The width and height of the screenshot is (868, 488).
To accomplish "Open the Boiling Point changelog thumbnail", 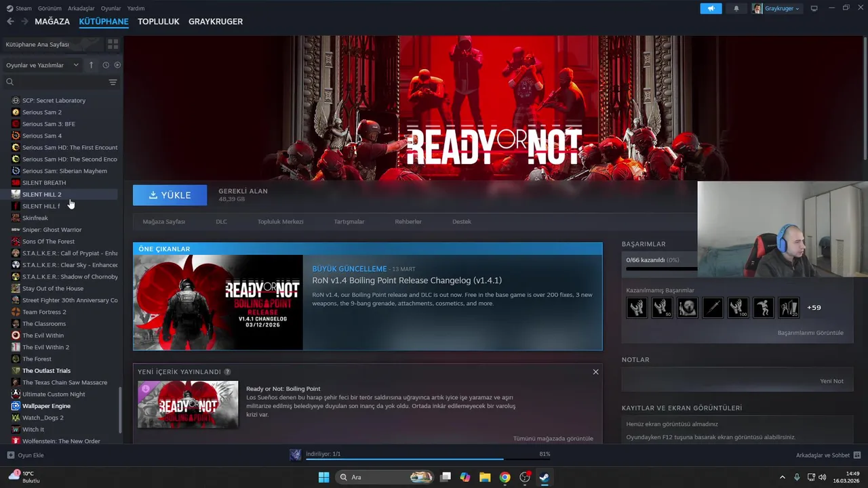I will click(x=218, y=302).
